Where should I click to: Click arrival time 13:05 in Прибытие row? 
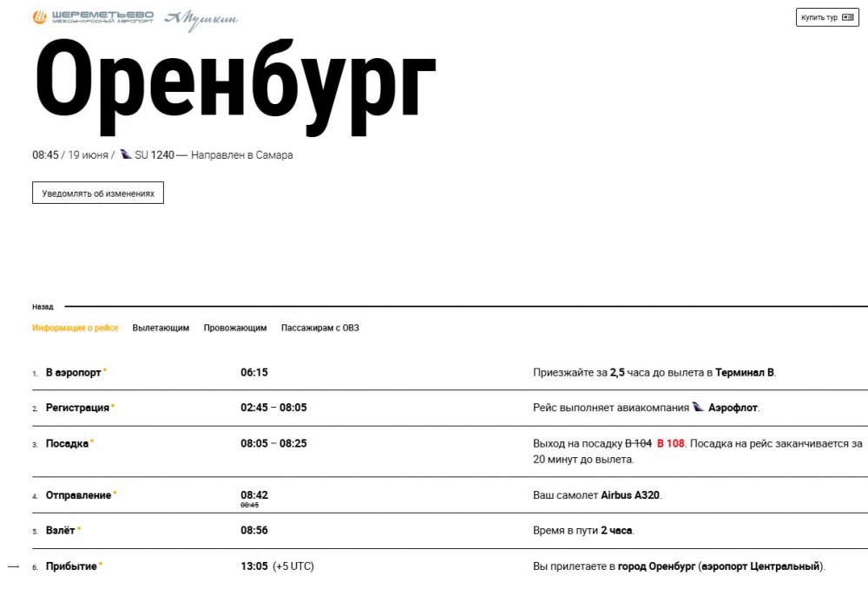[x=254, y=566]
